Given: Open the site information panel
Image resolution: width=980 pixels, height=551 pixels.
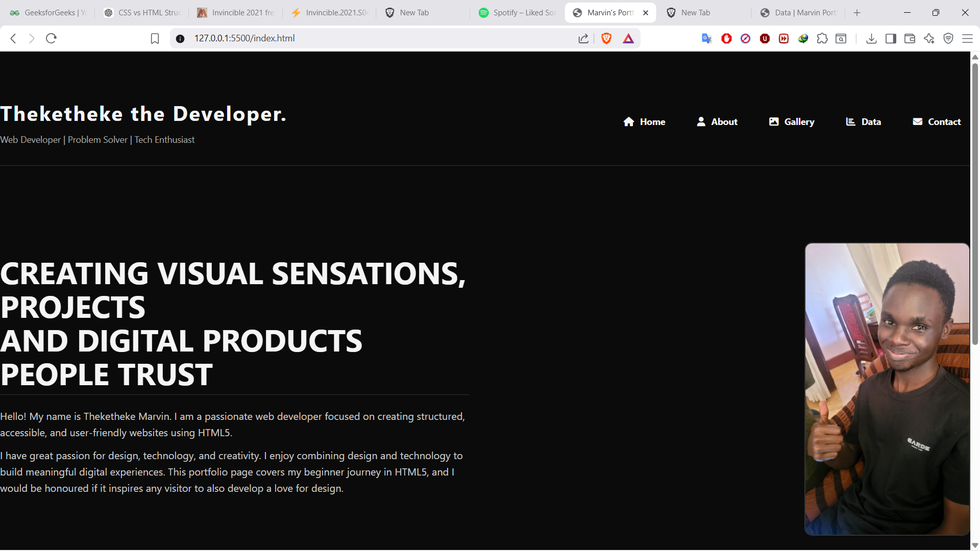Looking at the screenshot, I should 181,38.
